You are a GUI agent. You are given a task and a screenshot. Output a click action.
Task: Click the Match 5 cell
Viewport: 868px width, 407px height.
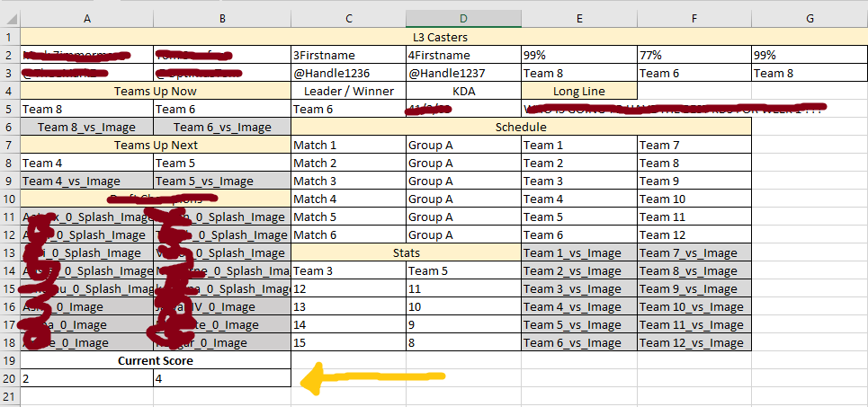coord(348,217)
